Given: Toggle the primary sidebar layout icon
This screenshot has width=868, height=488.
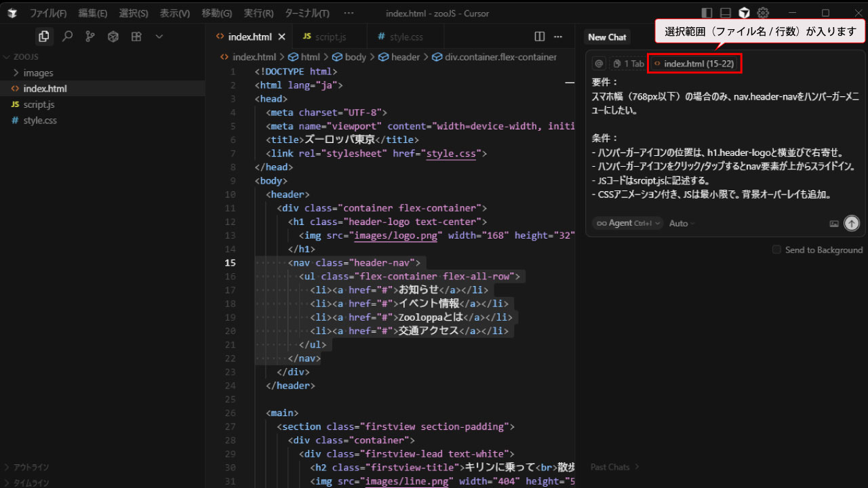Looking at the screenshot, I should pyautogui.click(x=707, y=13).
